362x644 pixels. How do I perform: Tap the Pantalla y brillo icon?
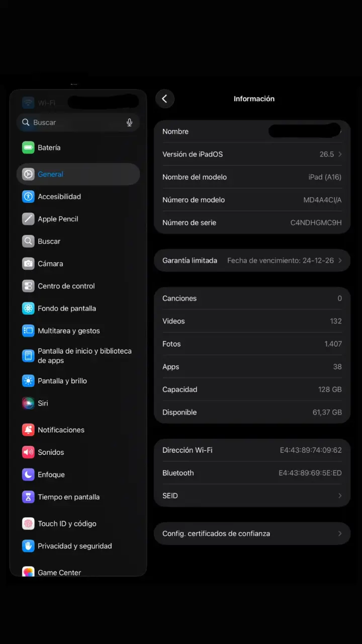pyautogui.click(x=28, y=381)
